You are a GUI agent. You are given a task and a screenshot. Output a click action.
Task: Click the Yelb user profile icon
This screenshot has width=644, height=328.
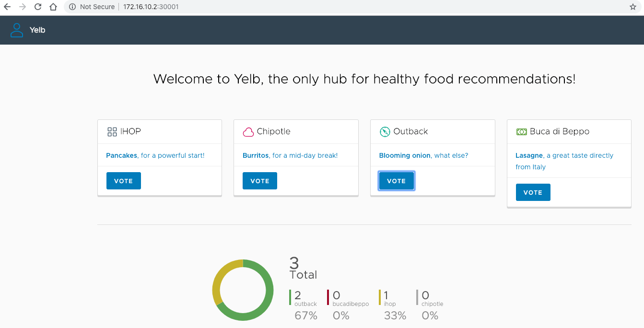(x=17, y=30)
